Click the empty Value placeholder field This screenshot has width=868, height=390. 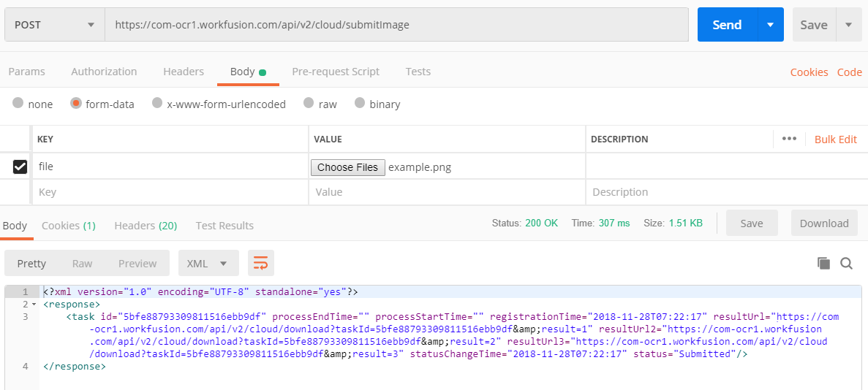448,192
